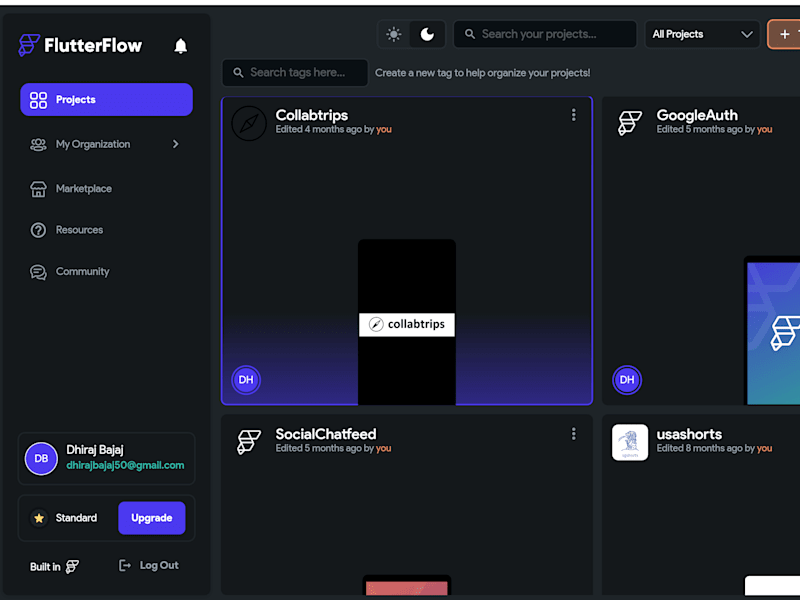Click DH avatar on GoogleAuth card

[627, 380]
